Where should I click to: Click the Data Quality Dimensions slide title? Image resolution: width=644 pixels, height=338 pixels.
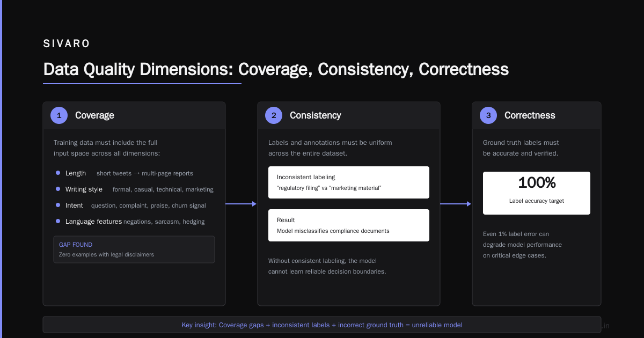[x=276, y=70]
